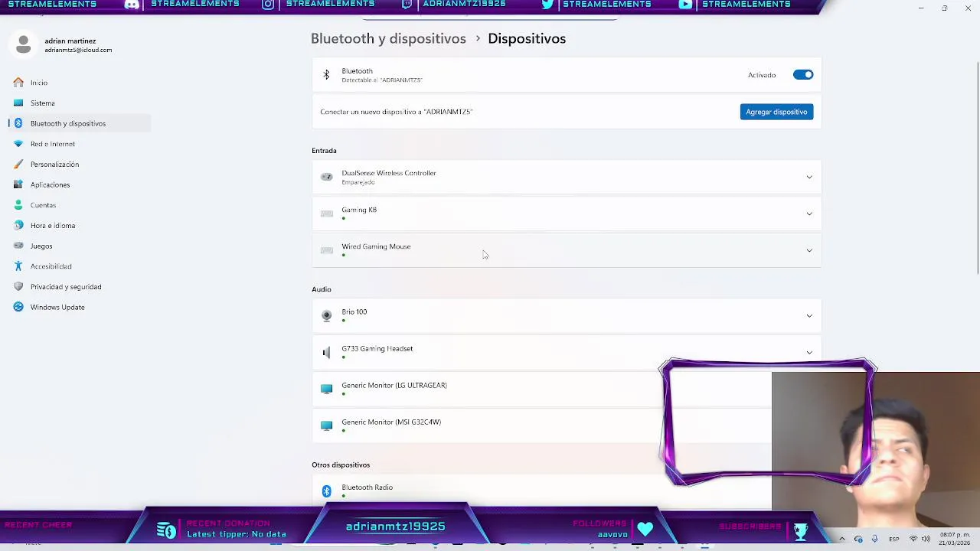Open Sistema settings icon in sidebar
This screenshot has height=551, width=980.
point(18,103)
